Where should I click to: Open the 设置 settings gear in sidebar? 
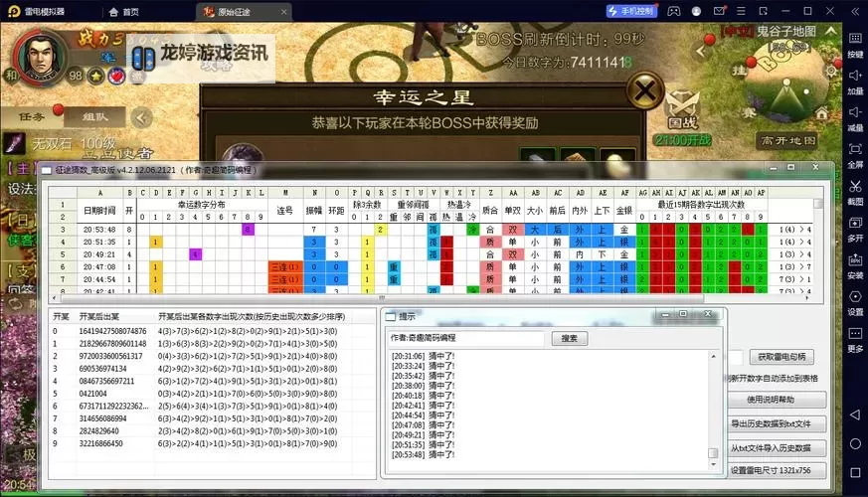pos(854,299)
